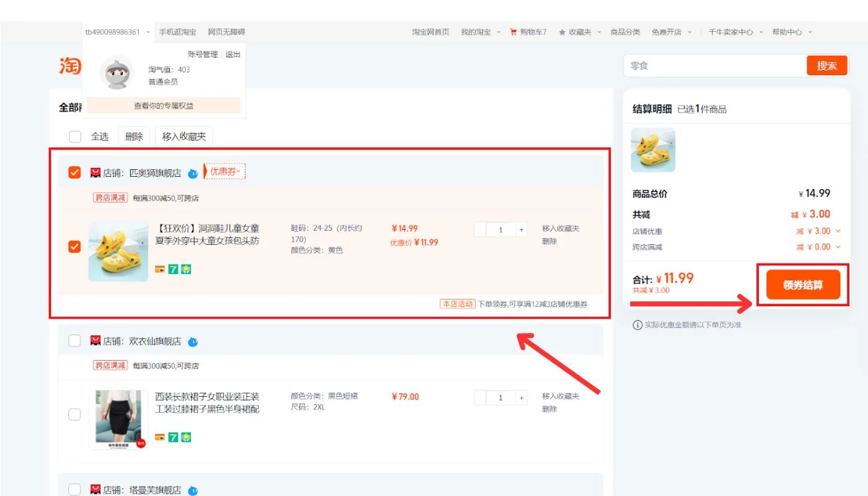Click 账号管理 link in the account popup
Viewport: 868px width, 496px height.
coord(203,55)
